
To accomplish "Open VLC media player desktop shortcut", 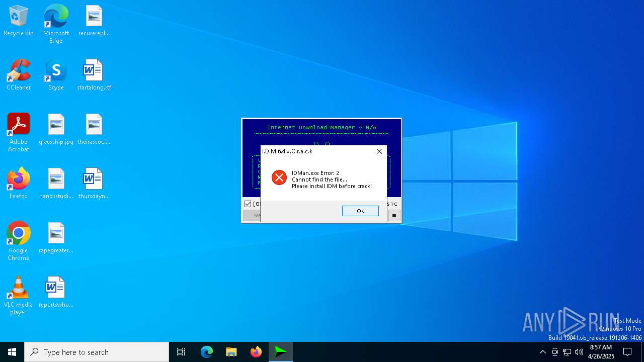I will point(19,296).
